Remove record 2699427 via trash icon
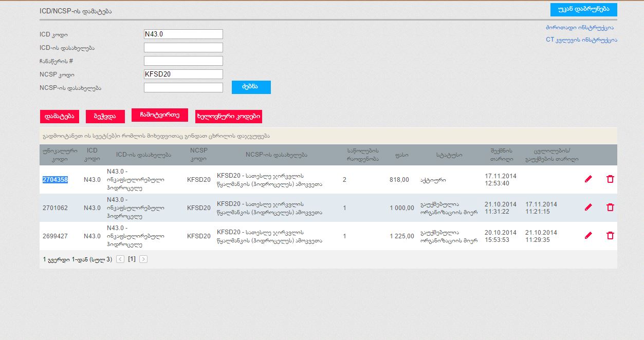Image resolution: width=644 pixels, height=340 pixels. (x=610, y=236)
